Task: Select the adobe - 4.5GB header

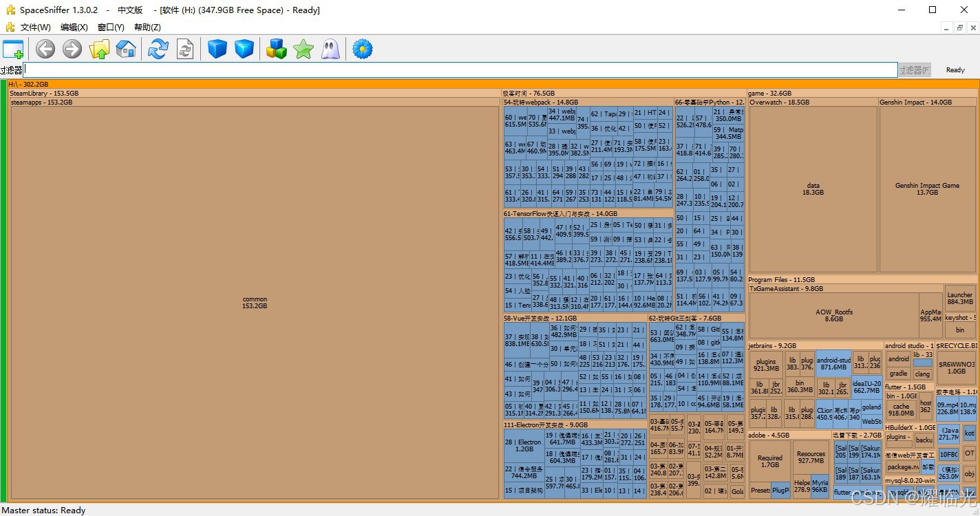Action: 789,435
